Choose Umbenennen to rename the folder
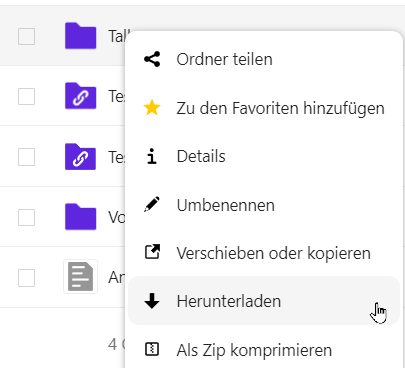This screenshot has width=405, height=368. pos(264,205)
